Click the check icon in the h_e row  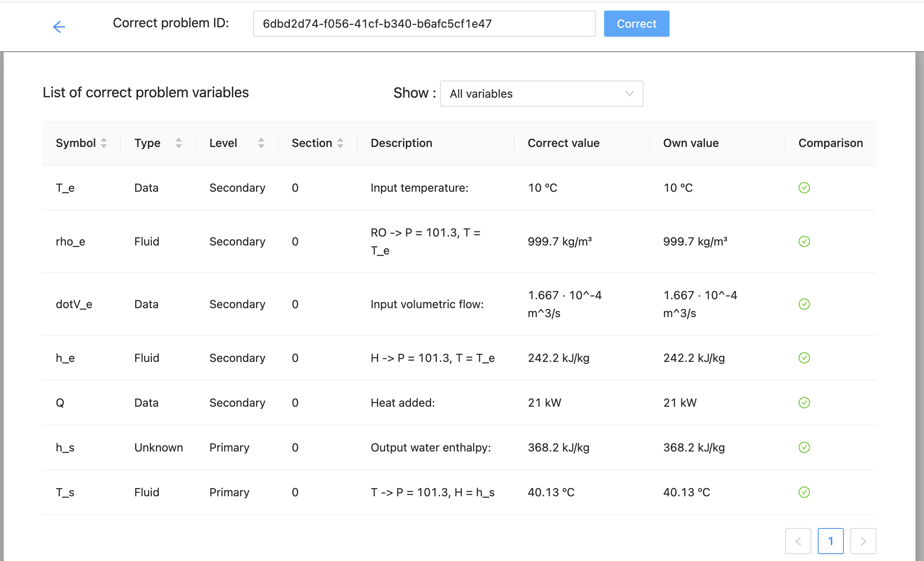804,358
